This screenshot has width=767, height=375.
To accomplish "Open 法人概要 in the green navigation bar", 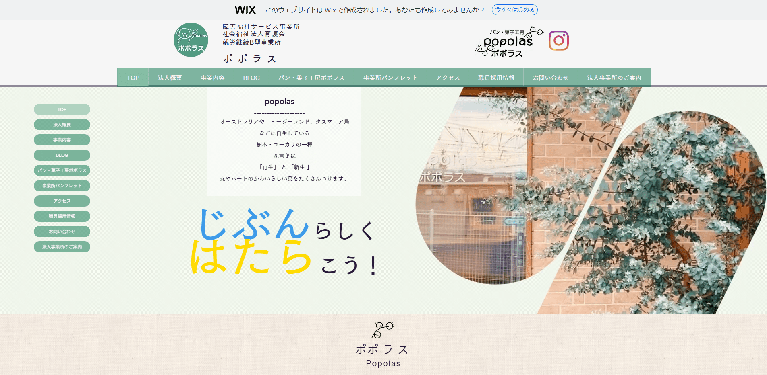I will click(170, 78).
